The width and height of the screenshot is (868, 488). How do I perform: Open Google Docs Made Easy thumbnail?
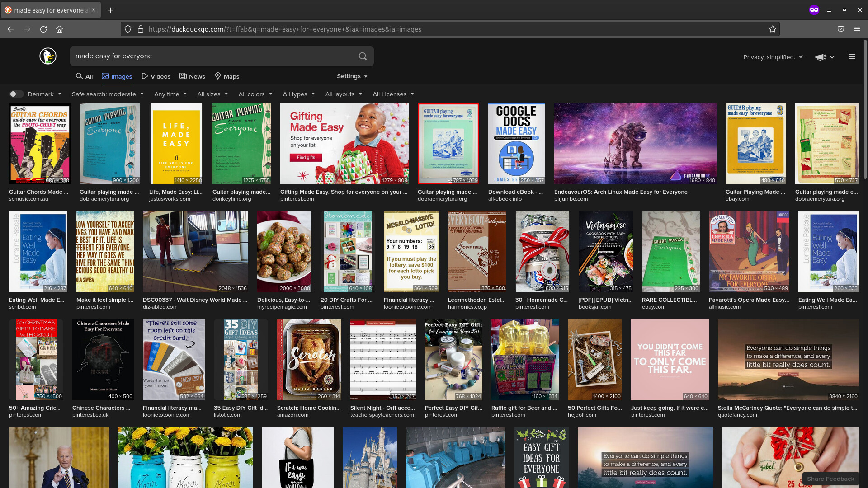(x=516, y=144)
